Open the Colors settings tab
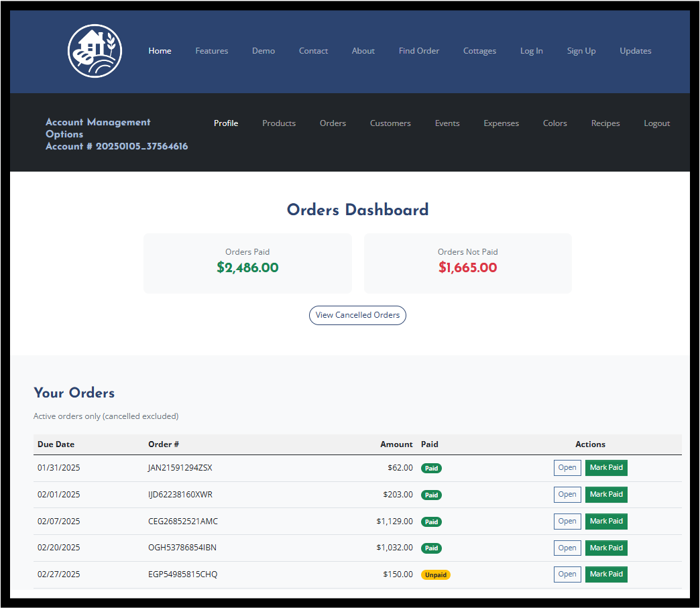Screen dimensions: 700x608 coord(555,123)
